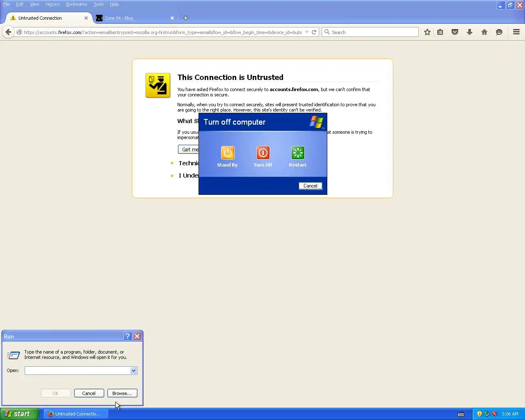Open the Windows start button
Image resolution: width=525 pixels, height=420 pixels.
[x=19, y=414]
